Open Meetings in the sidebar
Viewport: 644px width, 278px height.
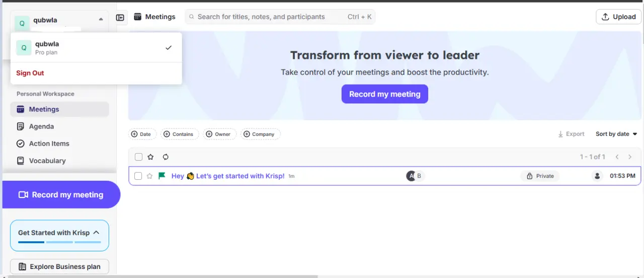tap(59, 109)
